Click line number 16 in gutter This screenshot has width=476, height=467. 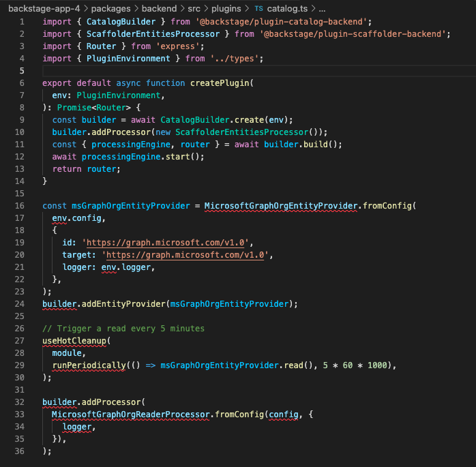pos(19,206)
